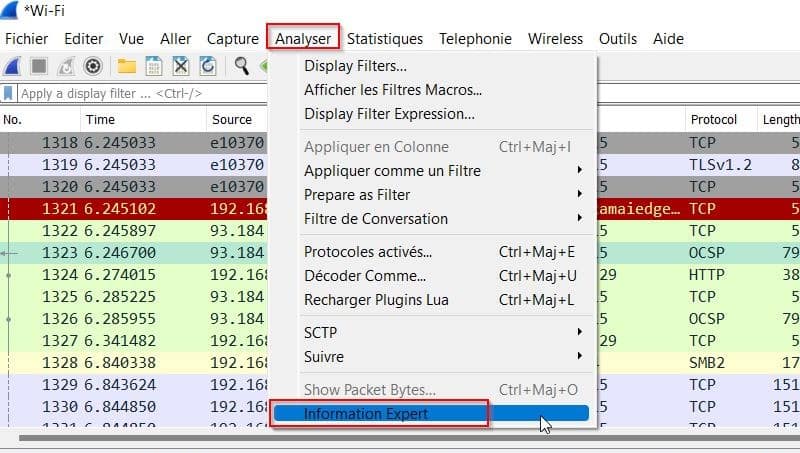Image resolution: width=800 pixels, height=453 pixels.
Task: Sort by the Length column header
Action: pyautogui.click(x=779, y=120)
